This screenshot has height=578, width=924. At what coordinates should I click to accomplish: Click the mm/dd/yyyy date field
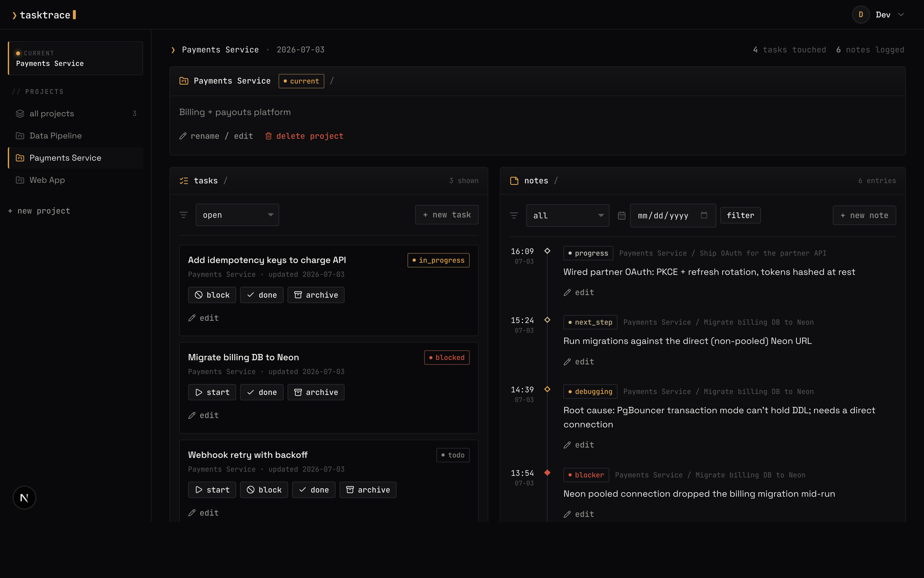tap(673, 216)
